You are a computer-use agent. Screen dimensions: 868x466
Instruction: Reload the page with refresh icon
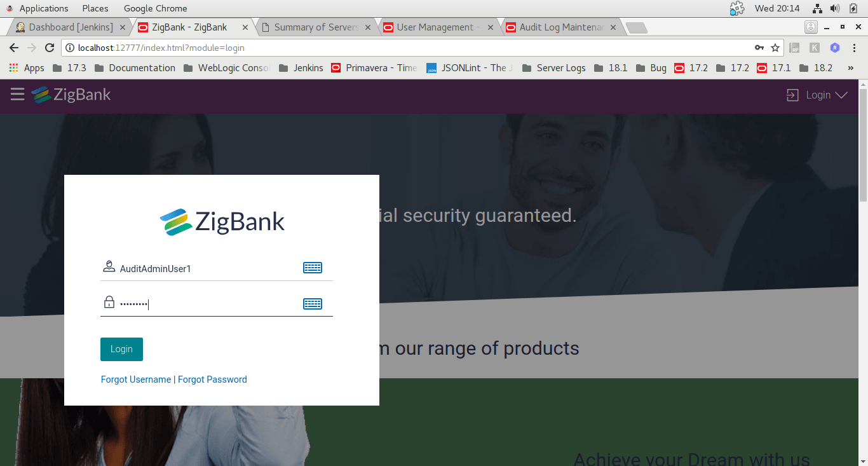(50, 48)
